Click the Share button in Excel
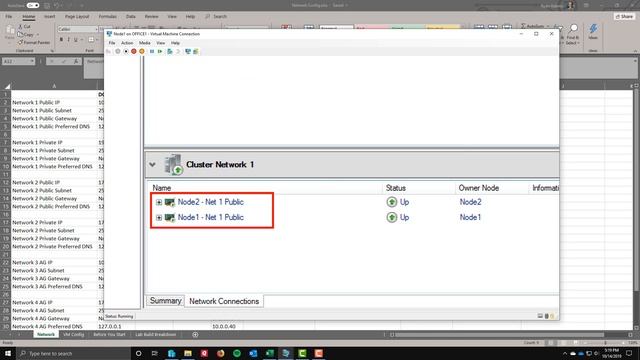Image resolution: width=640 pixels, height=360 pixels. coord(624,16)
